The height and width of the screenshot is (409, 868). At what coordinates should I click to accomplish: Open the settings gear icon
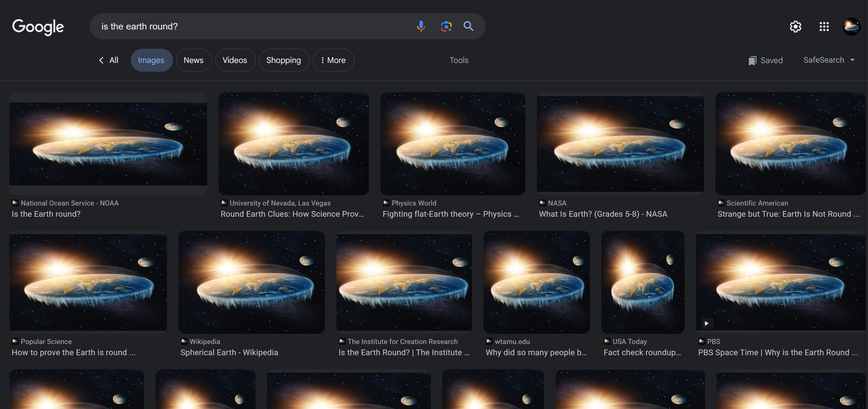point(795,27)
